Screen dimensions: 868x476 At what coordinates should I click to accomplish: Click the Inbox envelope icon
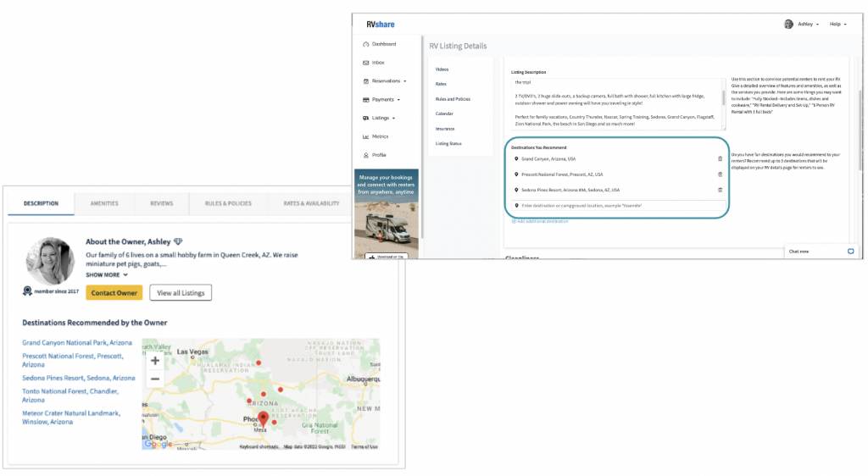click(x=365, y=63)
